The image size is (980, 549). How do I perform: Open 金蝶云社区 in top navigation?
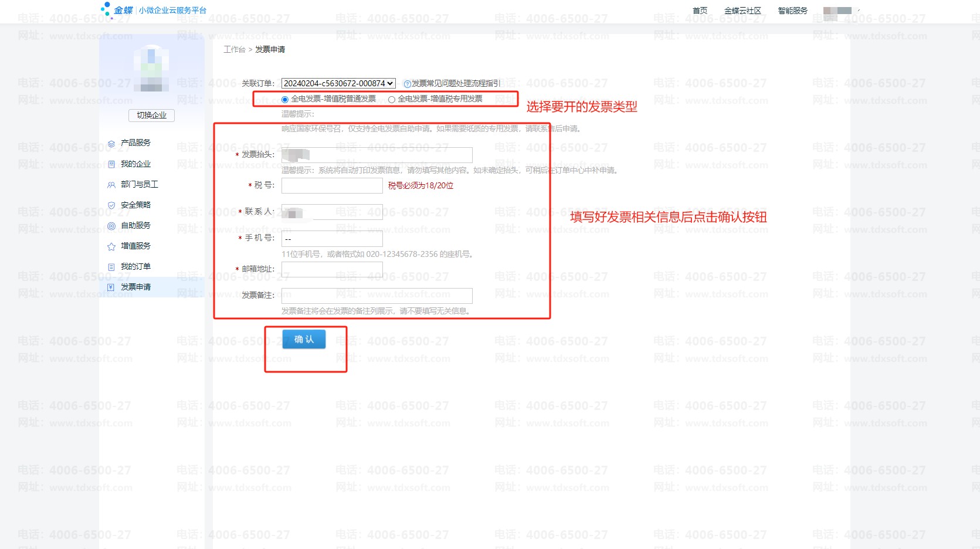[742, 11]
